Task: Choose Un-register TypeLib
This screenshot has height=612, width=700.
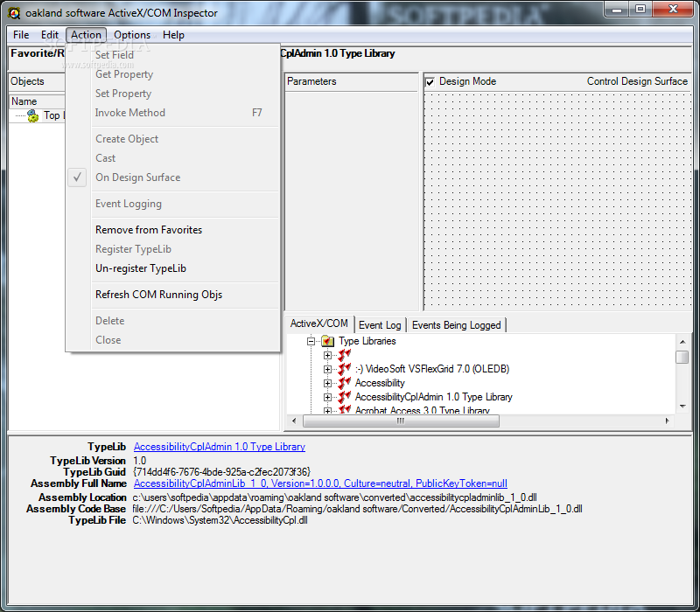Action: pyautogui.click(x=172, y=268)
